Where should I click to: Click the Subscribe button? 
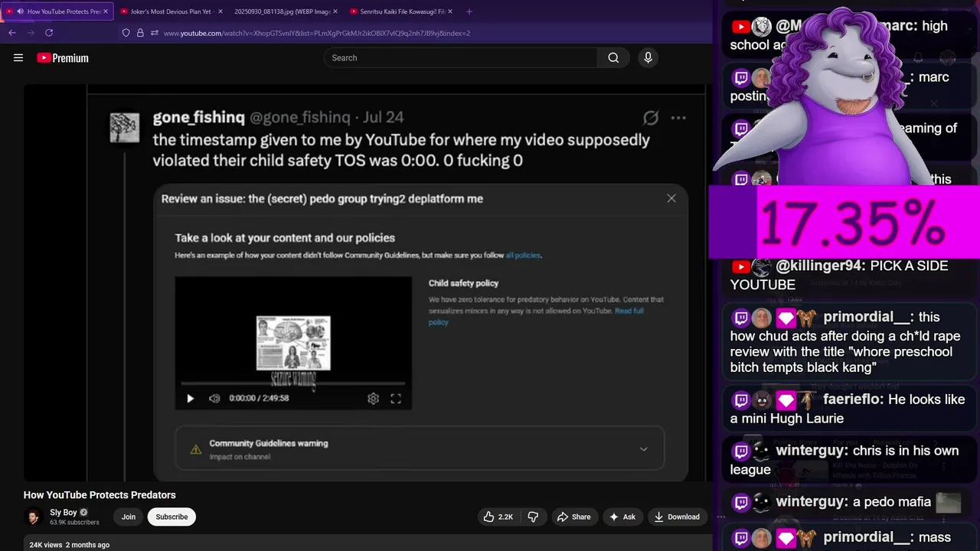click(171, 517)
